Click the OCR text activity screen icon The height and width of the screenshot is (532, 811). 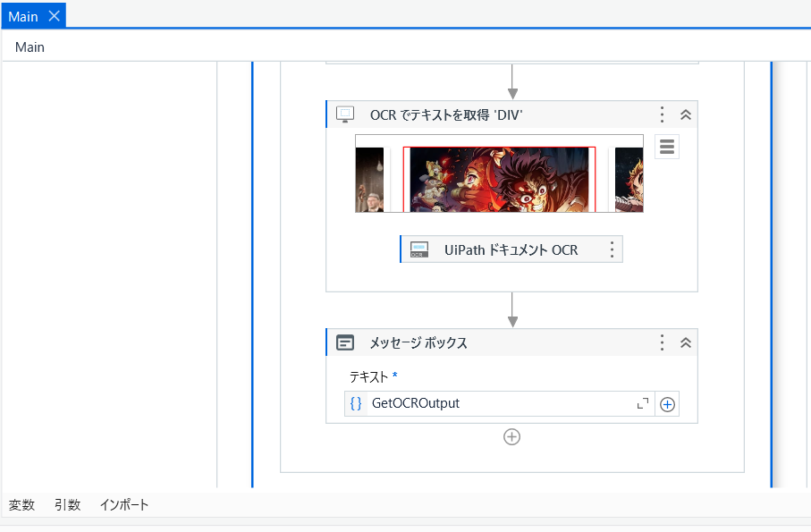(345, 114)
